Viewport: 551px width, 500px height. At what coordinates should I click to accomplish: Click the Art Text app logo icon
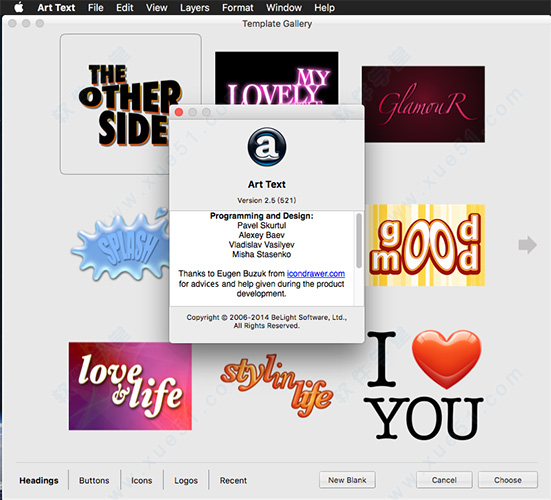267,147
